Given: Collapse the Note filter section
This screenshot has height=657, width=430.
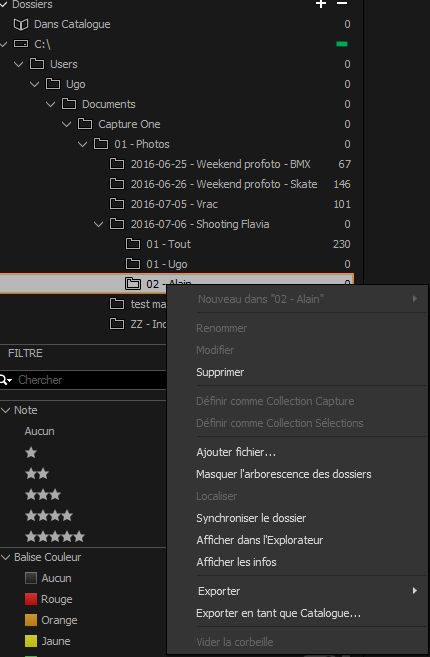Looking at the screenshot, I should 5,410.
